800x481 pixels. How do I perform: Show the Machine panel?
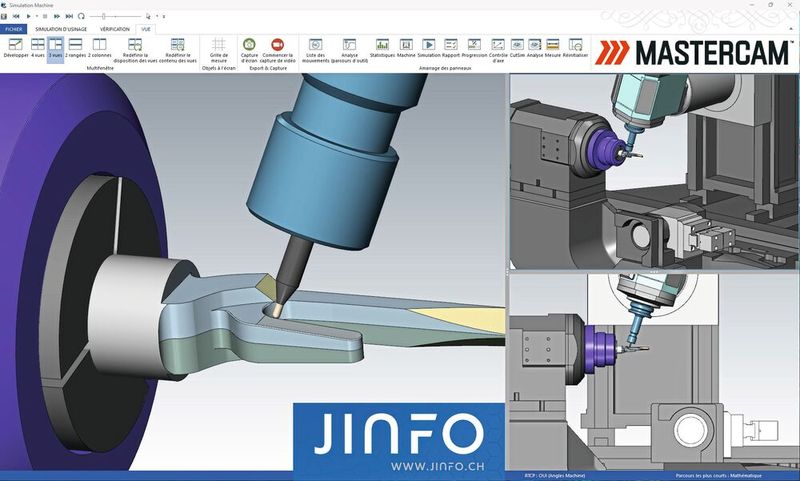coord(406,48)
